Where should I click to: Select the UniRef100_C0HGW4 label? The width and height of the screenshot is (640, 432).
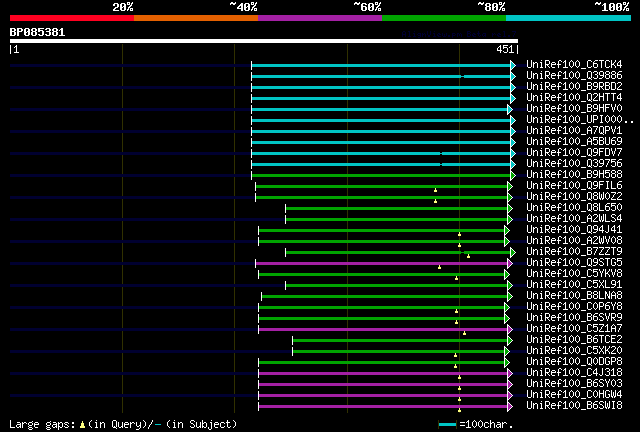pyautogui.click(x=574, y=395)
